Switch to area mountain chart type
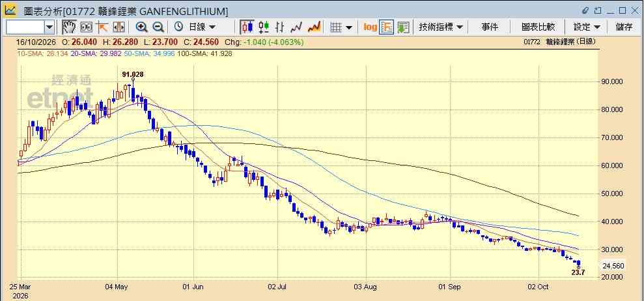This screenshot has width=644, height=301. coord(314,27)
